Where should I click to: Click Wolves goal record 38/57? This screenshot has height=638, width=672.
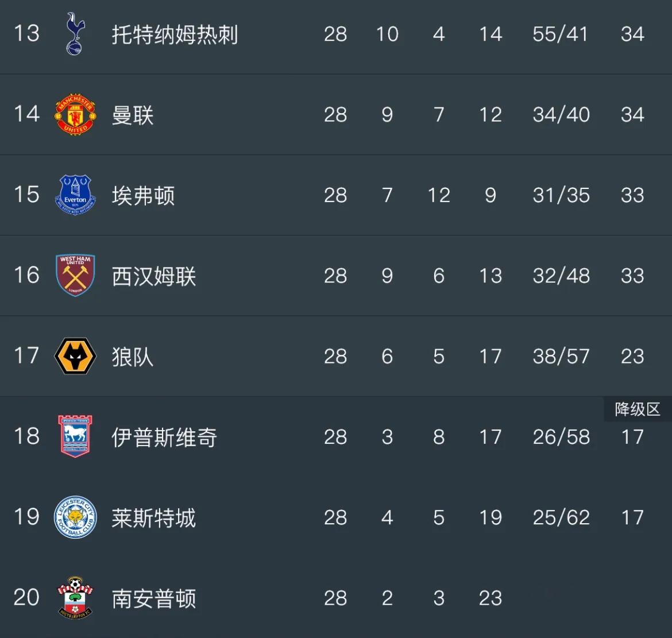click(x=561, y=356)
